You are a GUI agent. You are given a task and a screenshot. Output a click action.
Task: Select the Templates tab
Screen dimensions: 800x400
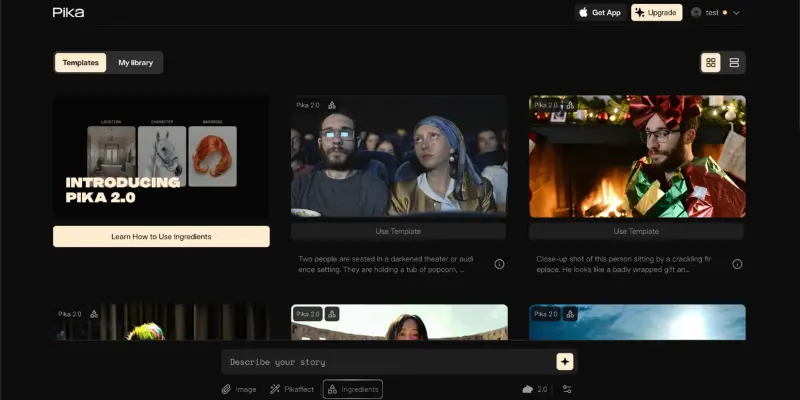(x=81, y=63)
